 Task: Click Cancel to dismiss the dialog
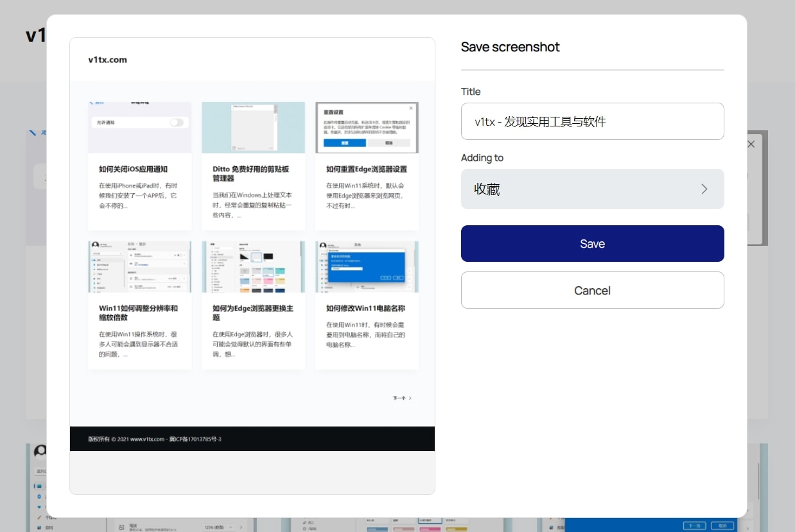592,290
